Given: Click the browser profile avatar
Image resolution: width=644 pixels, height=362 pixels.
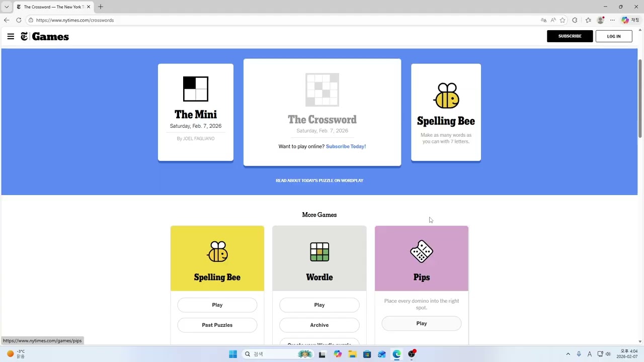Looking at the screenshot, I should coord(600,20).
